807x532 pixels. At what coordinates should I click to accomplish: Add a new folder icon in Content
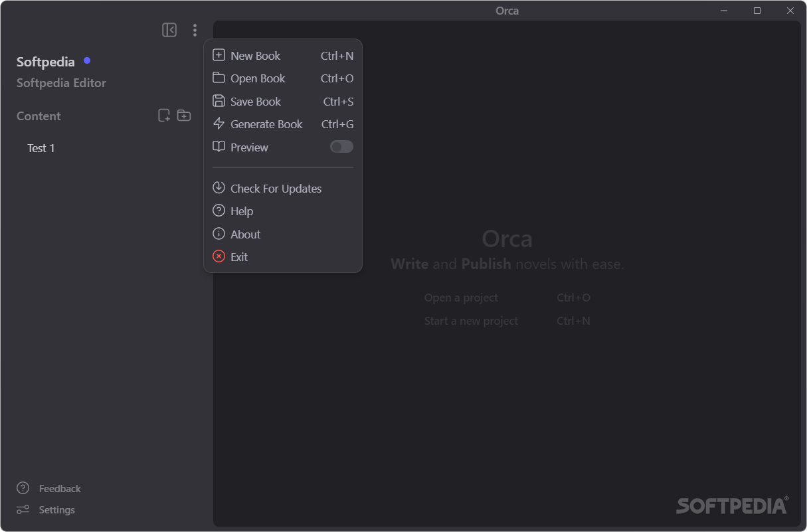[x=184, y=116]
